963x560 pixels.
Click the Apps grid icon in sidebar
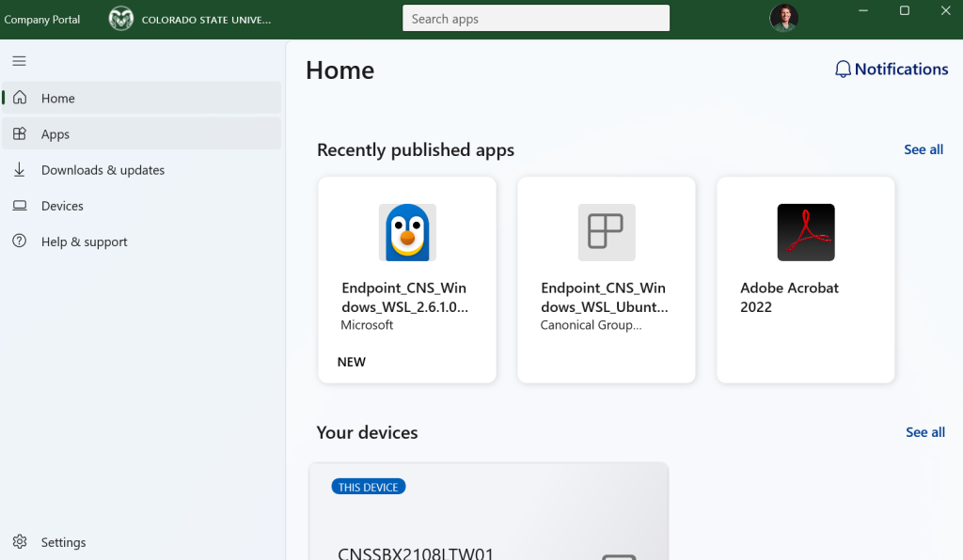(20, 134)
